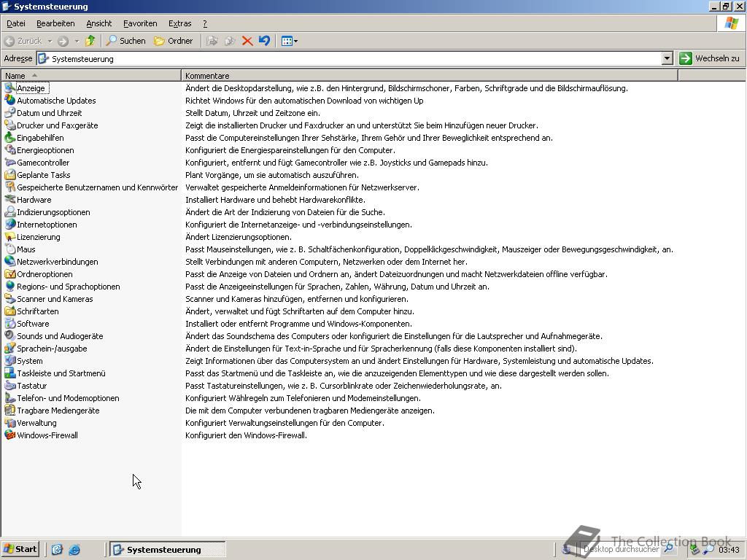Viewport: 747px width, 560px height.
Task: Open the Internetoptionen icon
Action: 10,225
